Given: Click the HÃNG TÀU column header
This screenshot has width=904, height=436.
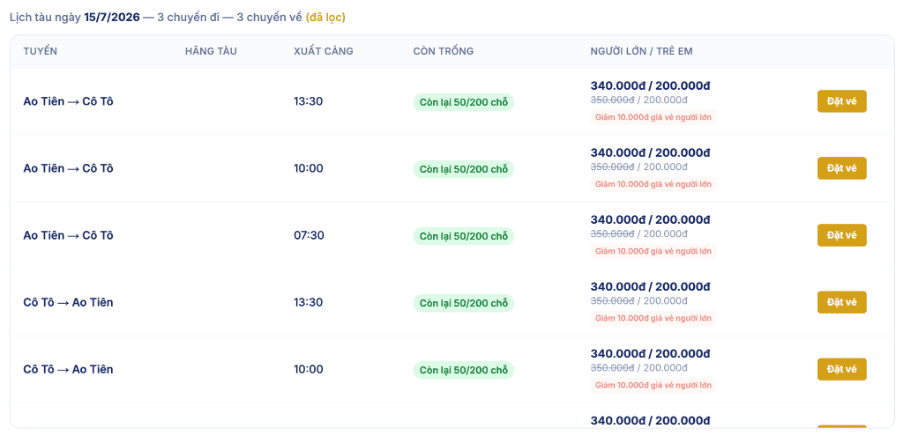Looking at the screenshot, I should pyautogui.click(x=211, y=51).
